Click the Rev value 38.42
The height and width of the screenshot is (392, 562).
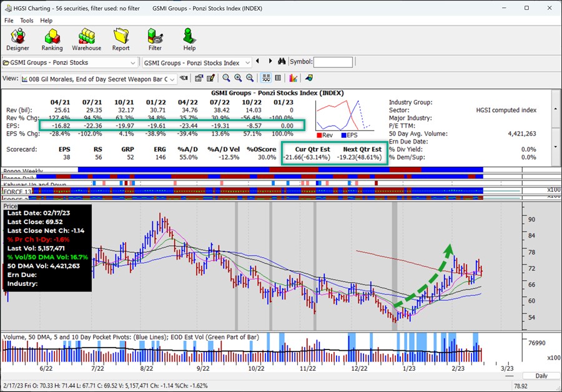point(222,110)
